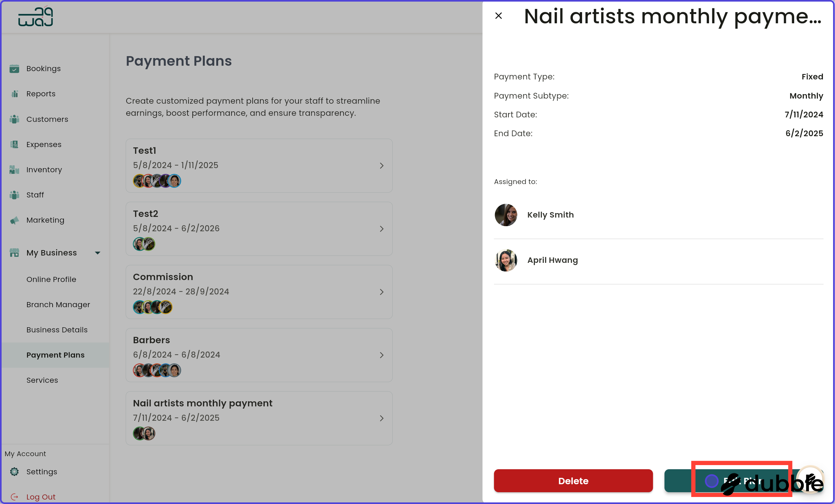Open the Commission plan via its chevron
The width and height of the screenshot is (835, 504).
382,292
